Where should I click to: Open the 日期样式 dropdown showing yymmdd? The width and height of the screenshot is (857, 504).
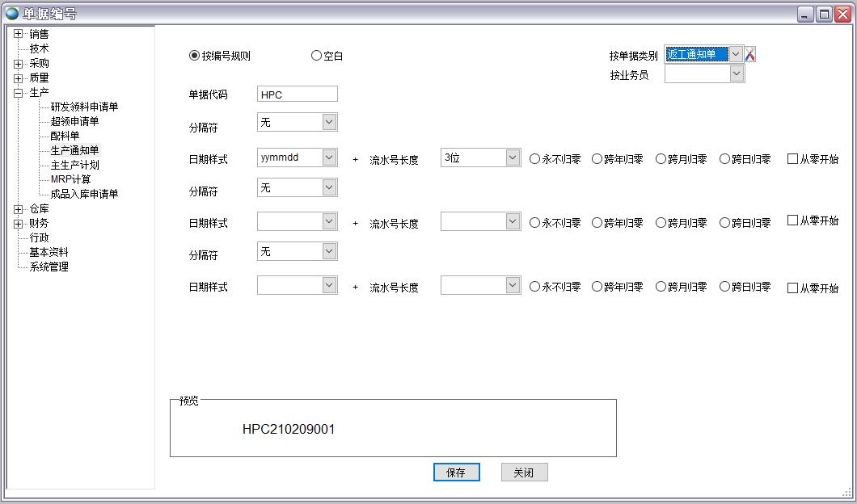tap(328, 158)
